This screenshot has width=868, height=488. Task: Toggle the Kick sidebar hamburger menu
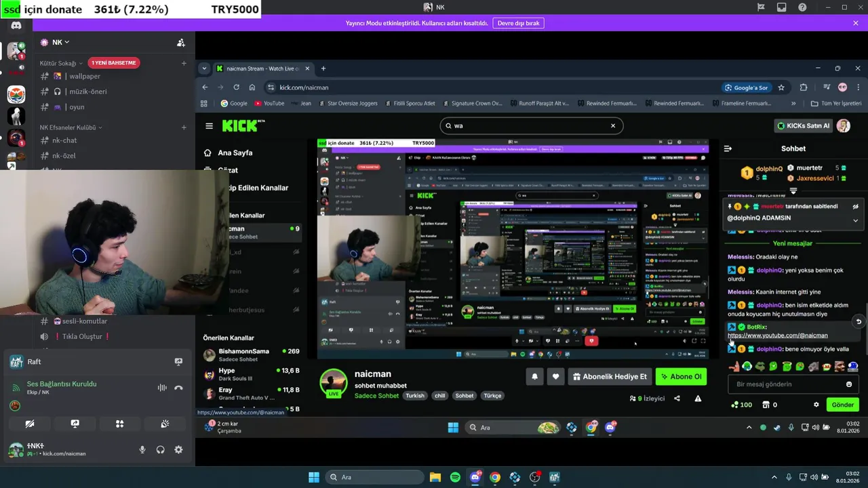[209, 125]
